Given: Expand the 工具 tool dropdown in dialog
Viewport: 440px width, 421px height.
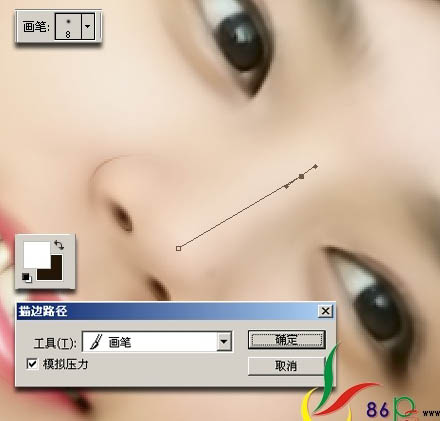Looking at the screenshot, I should tap(224, 341).
